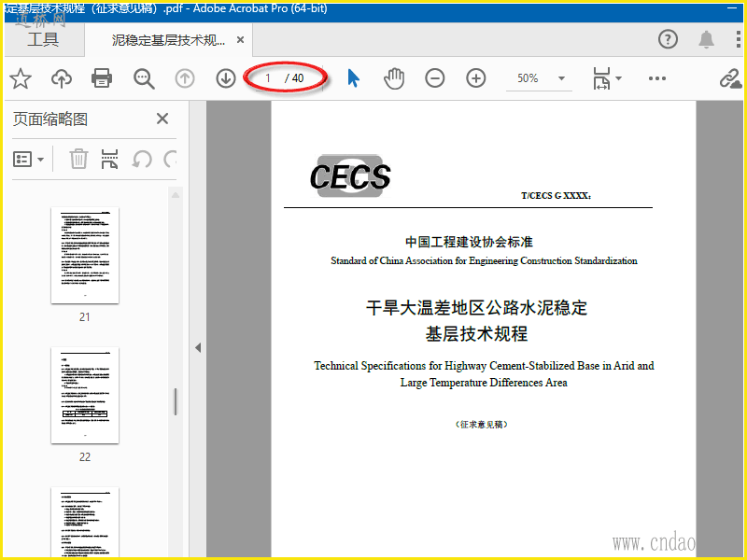The width and height of the screenshot is (747, 560).
Task: Click the insert/extract pages scissors icon
Action: coord(109,159)
